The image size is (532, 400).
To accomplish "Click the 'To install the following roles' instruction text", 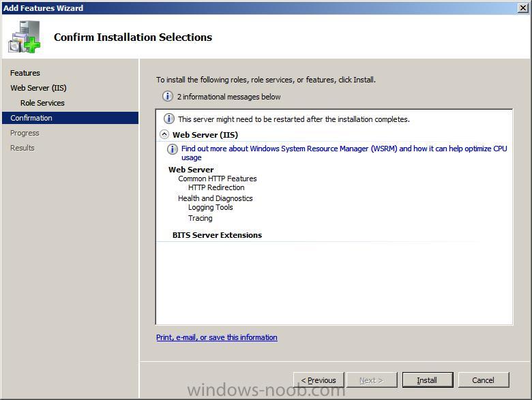I will point(266,80).
